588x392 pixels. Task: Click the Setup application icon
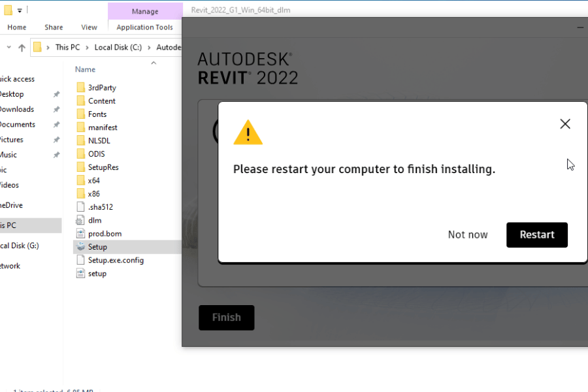(x=80, y=247)
